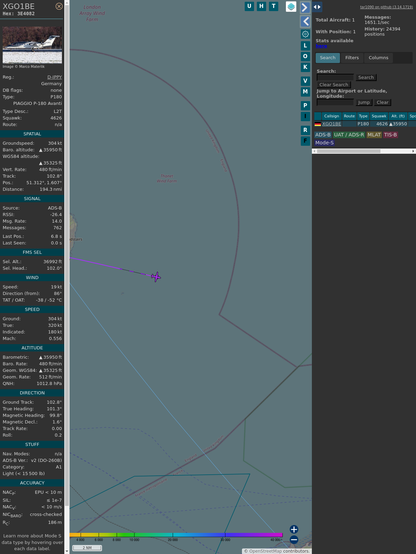Click the left arrow sidebar collapse button
The height and width of the screenshot is (554, 416).
coord(305,22)
